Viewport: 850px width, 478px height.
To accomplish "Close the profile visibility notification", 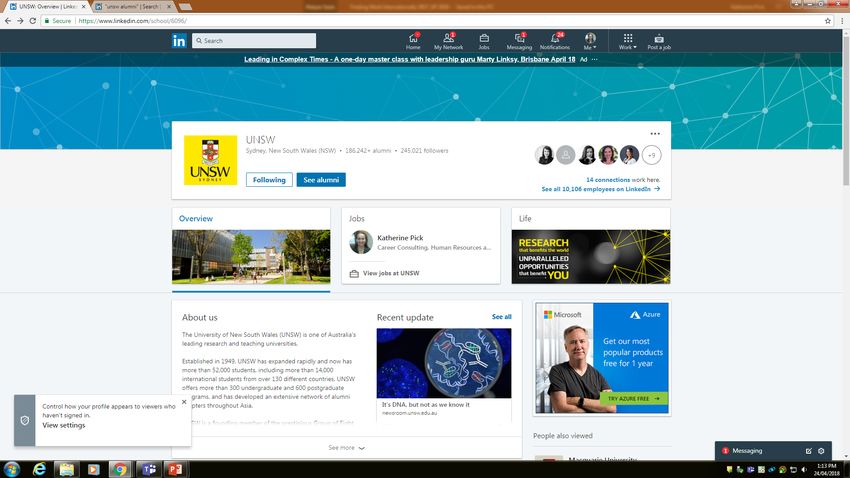I will (x=184, y=402).
